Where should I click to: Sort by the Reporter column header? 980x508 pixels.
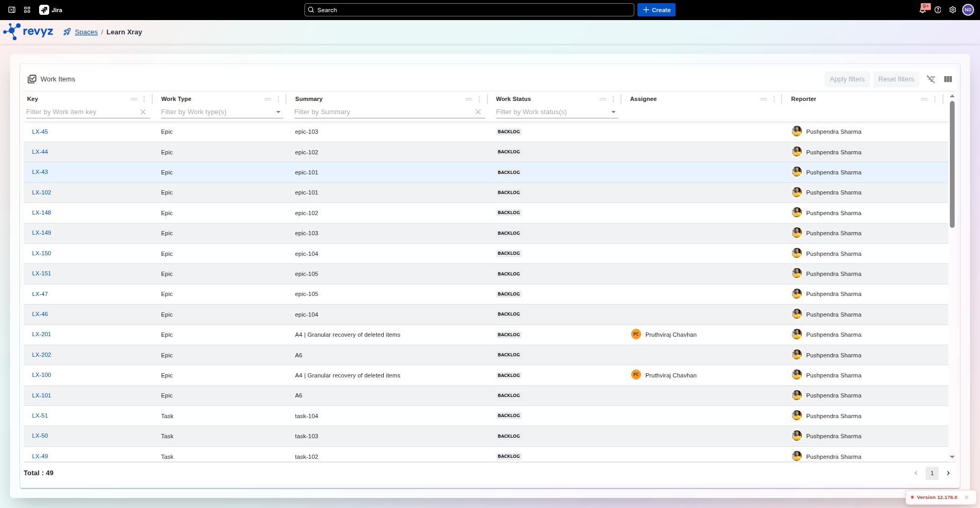point(803,99)
